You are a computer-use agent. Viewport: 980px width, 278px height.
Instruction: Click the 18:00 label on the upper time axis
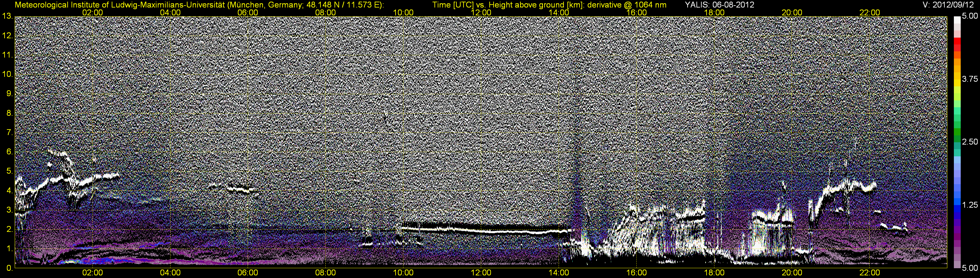pos(714,12)
